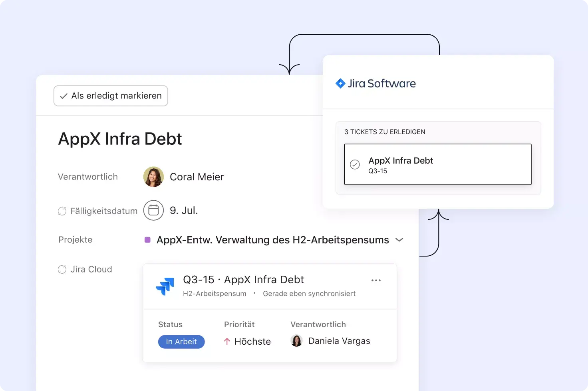Click the sync icon beside Jira Cloud
588x391 pixels.
click(62, 269)
